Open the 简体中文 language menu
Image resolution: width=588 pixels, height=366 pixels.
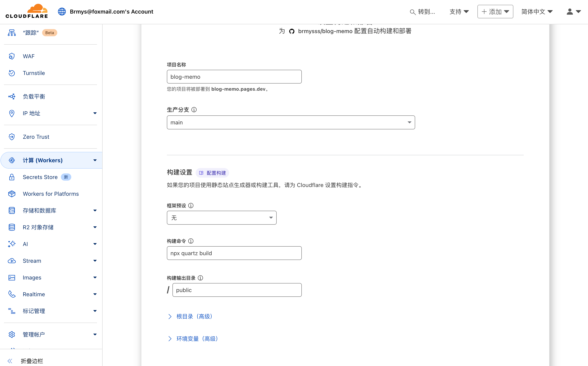point(537,12)
